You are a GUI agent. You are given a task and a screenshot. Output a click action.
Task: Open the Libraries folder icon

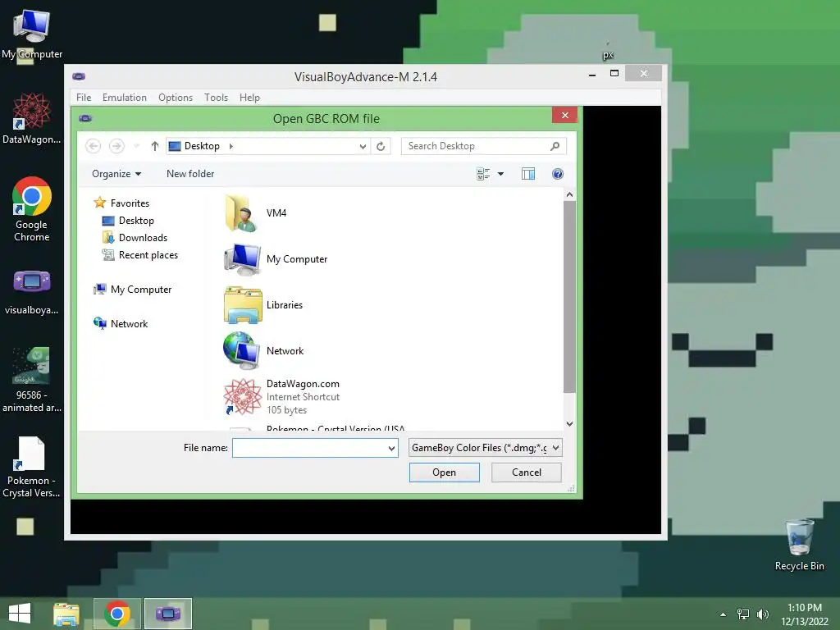pyautogui.click(x=242, y=305)
